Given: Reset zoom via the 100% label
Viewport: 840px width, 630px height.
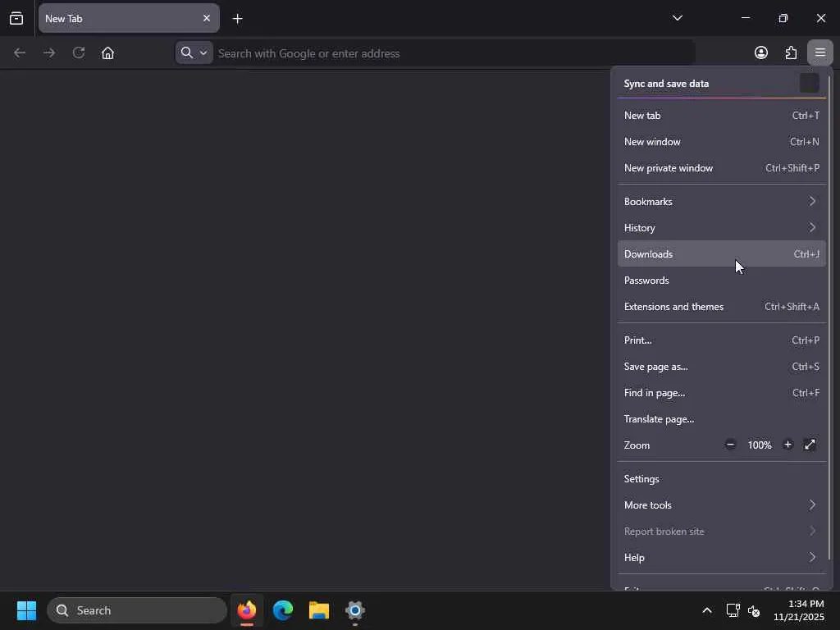Looking at the screenshot, I should (x=760, y=445).
